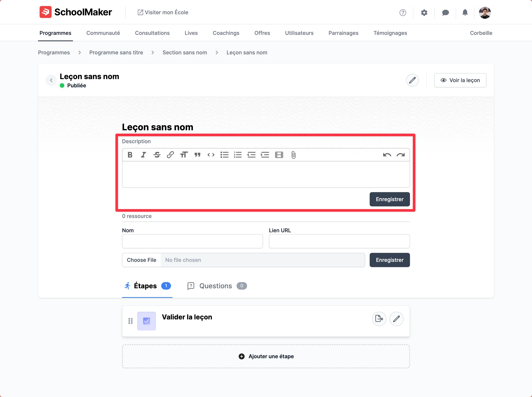
Task: Open the Lives tab
Action: pos(191,33)
